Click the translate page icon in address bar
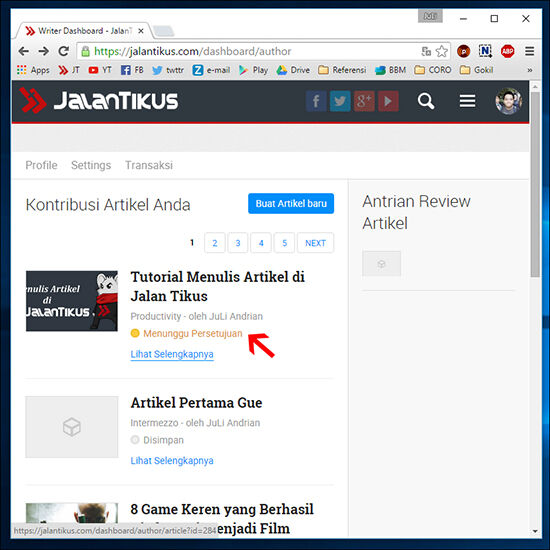 pyautogui.click(x=426, y=52)
